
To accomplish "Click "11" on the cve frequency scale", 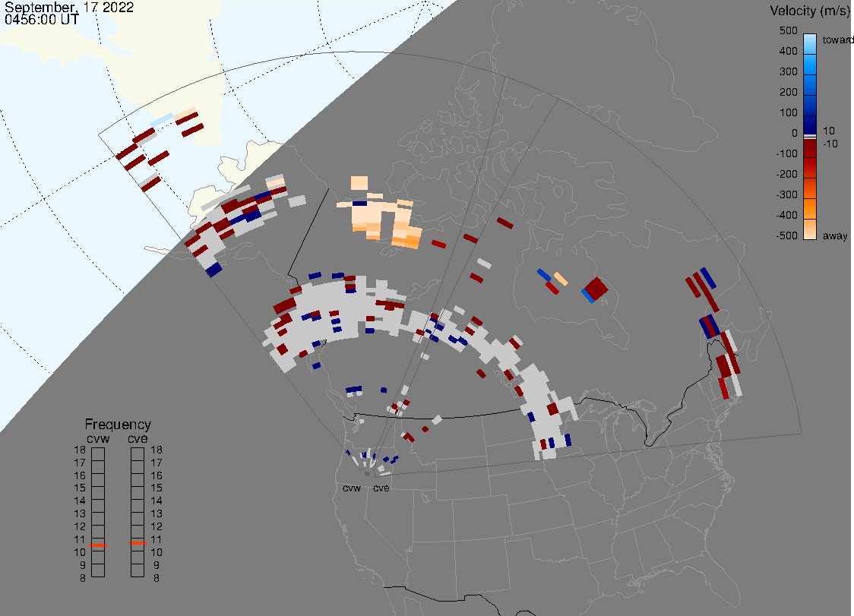I will point(157,540).
